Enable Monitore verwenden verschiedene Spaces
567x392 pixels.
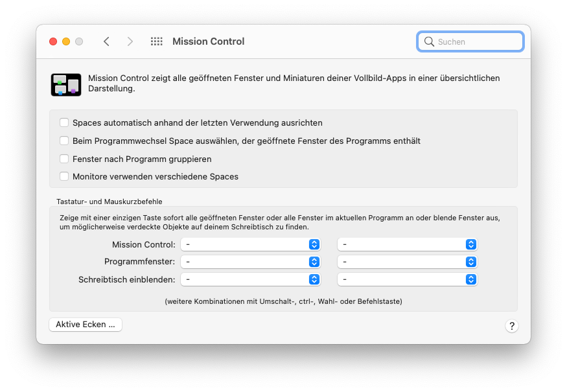64,176
